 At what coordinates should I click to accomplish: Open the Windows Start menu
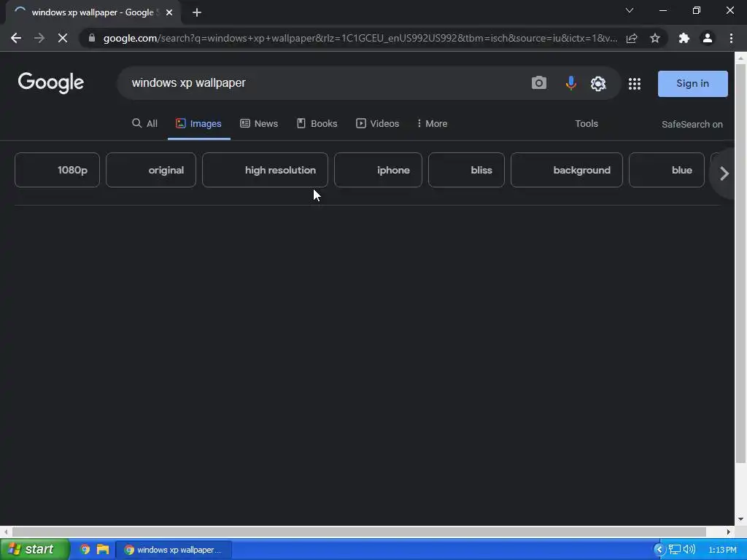click(x=35, y=550)
